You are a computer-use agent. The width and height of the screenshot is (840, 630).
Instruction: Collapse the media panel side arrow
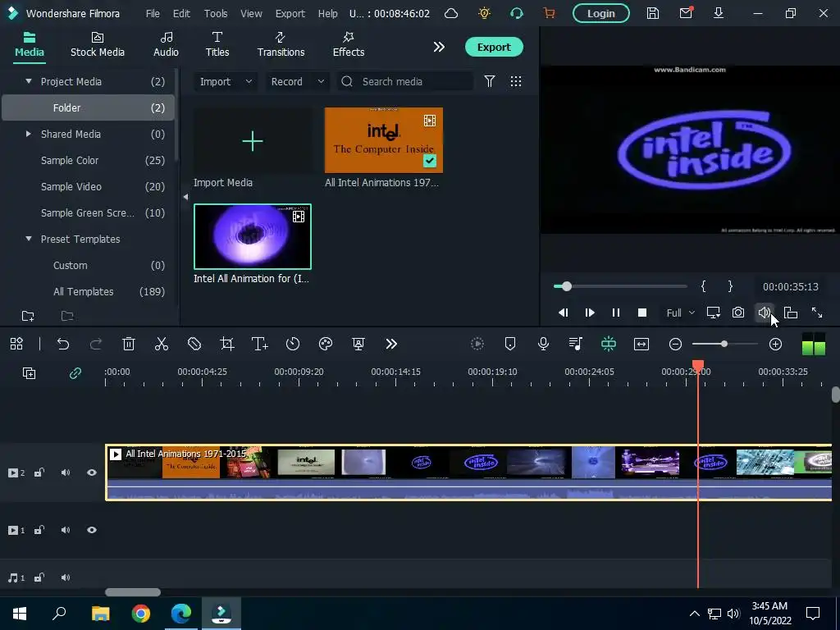pos(185,197)
